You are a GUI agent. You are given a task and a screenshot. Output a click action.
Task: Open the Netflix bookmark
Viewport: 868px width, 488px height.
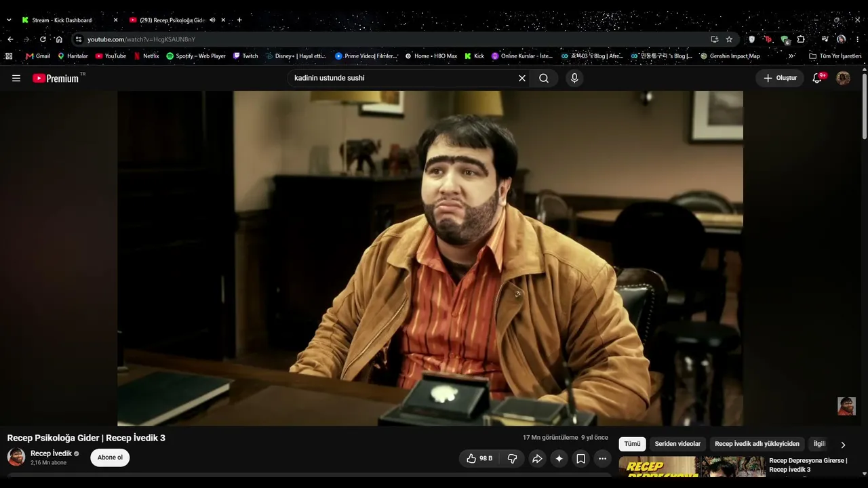click(x=146, y=56)
